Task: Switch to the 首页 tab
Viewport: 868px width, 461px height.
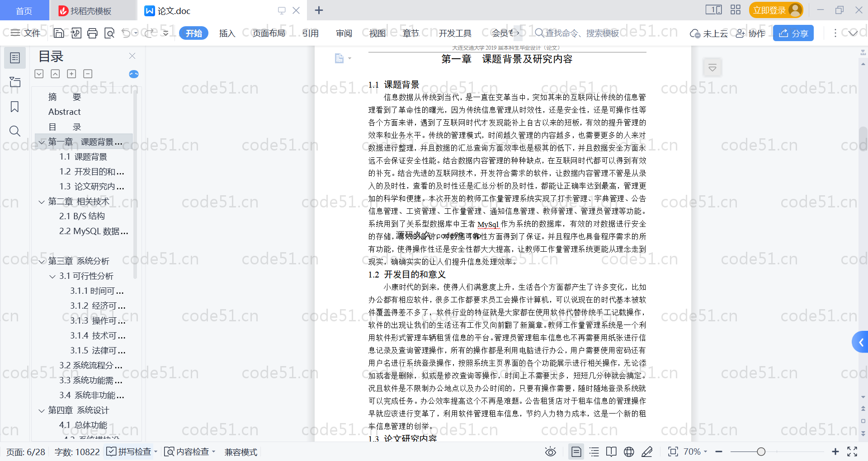Action: pyautogui.click(x=24, y=11)
